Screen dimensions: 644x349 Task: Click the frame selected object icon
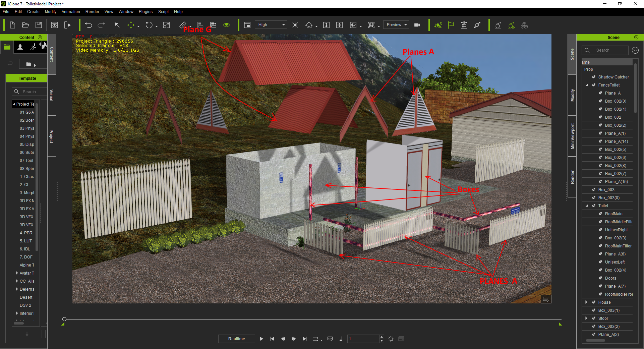[371, 25]
